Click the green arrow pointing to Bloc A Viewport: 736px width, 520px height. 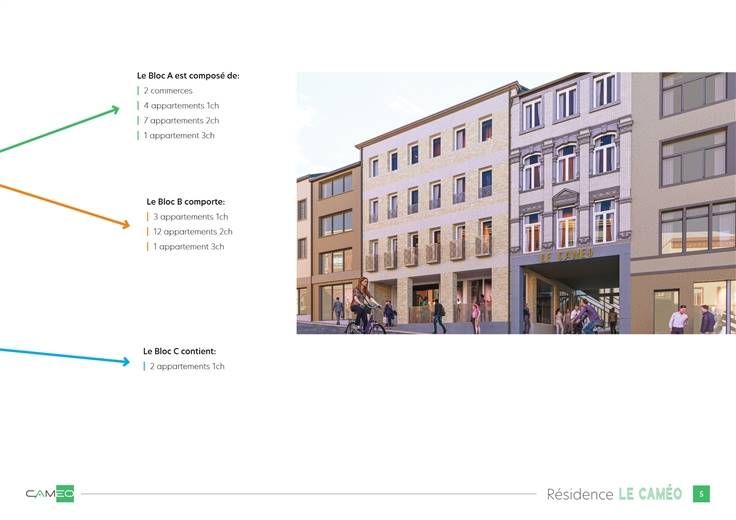60,130
